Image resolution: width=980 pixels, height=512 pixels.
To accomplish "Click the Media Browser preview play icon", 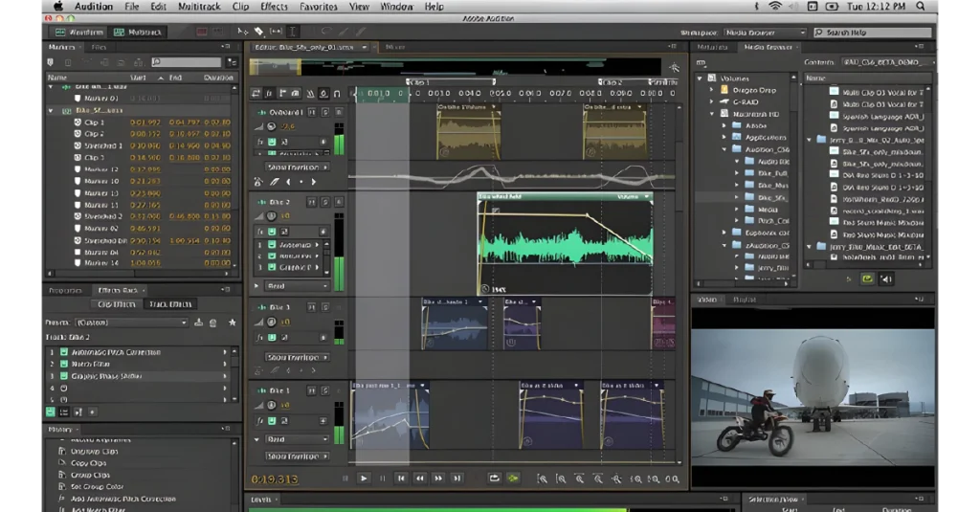I will pos(848,278).
